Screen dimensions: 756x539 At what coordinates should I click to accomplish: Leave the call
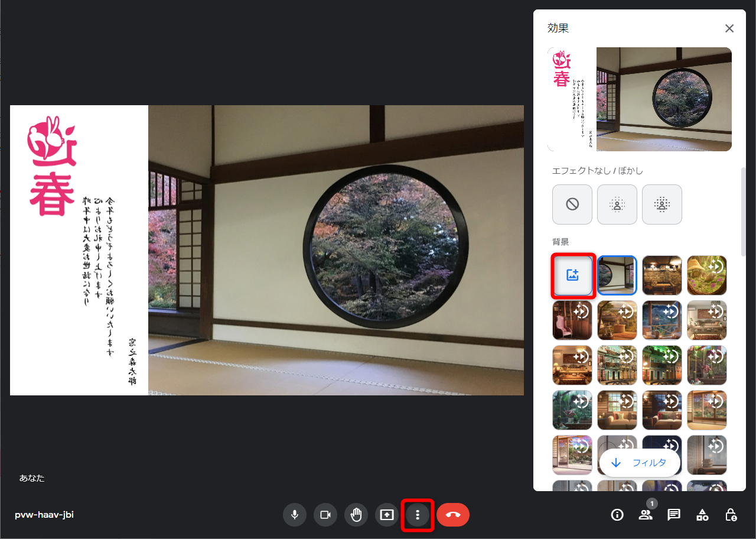tap(453, 515)
